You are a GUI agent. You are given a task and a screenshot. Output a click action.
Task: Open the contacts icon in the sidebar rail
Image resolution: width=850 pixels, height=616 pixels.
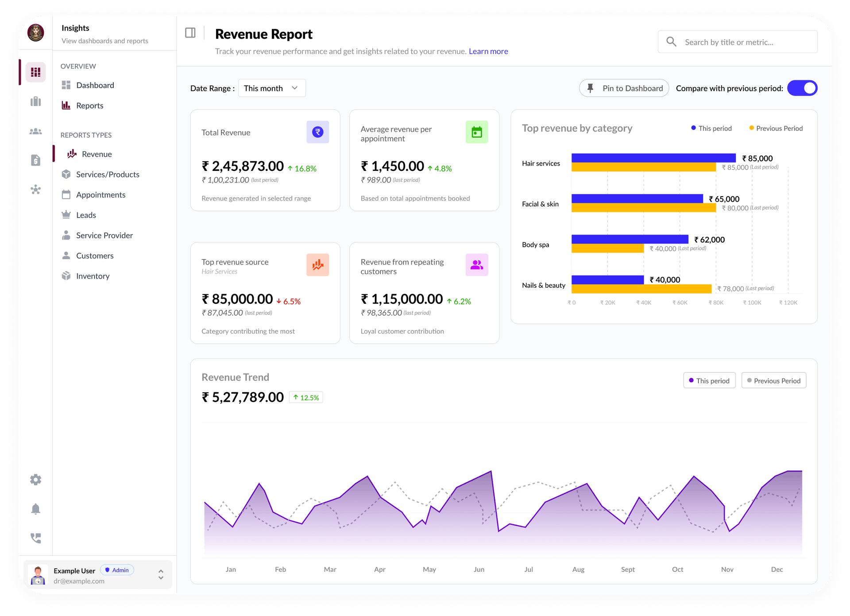pyautogui.click(x=35, y=131)
